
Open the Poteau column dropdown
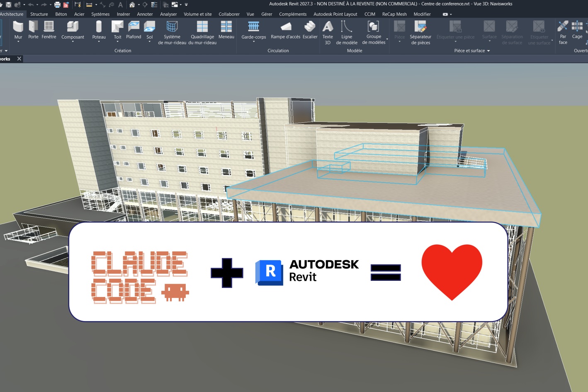pyautogui.click(x=99, y=41)
